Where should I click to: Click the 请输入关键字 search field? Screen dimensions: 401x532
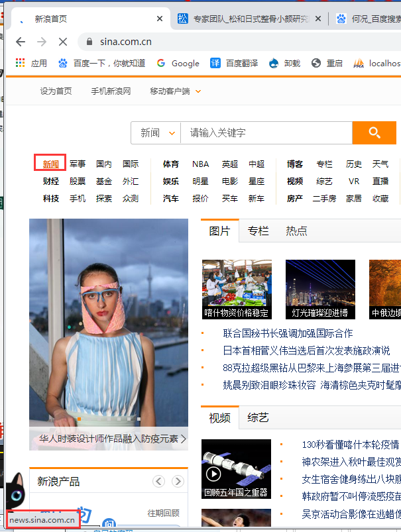266,133
